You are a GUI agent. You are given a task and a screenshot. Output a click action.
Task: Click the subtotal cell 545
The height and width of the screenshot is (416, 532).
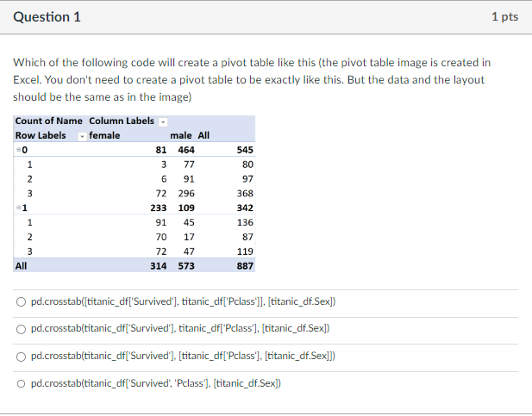click(245, 150)
